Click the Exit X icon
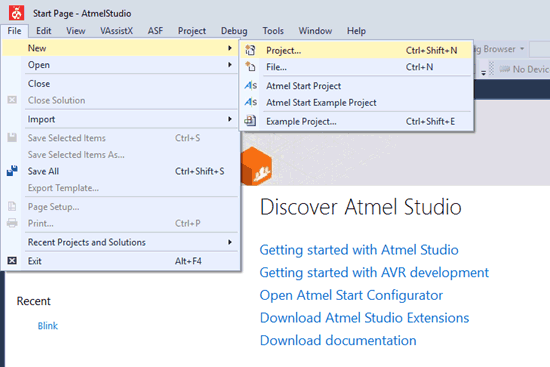The width and height of the screenshot is (550, 367). point(12,261)
